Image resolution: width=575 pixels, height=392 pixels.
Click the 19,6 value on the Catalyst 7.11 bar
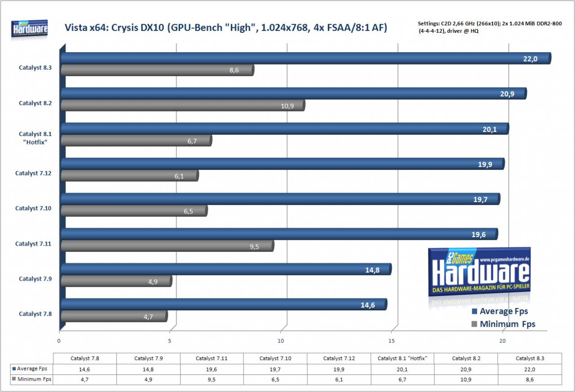coord(478,234)
